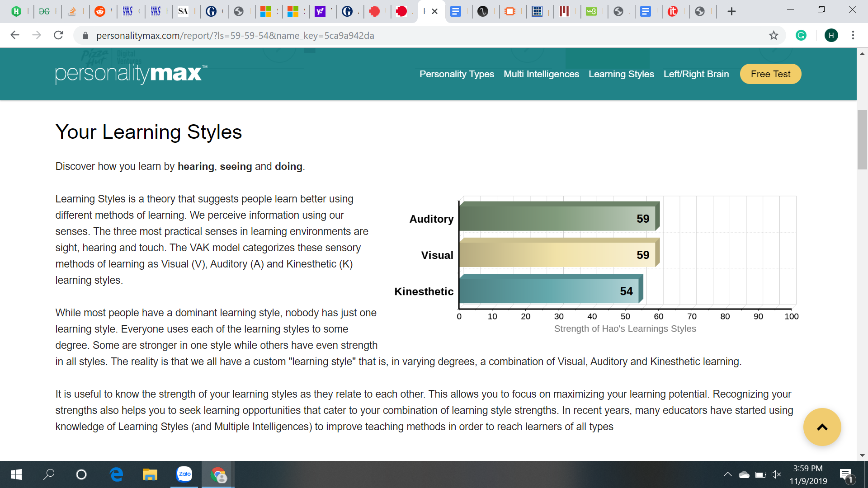Click the site lock icon
The image size is (868, 488).
tap(85, 35)
